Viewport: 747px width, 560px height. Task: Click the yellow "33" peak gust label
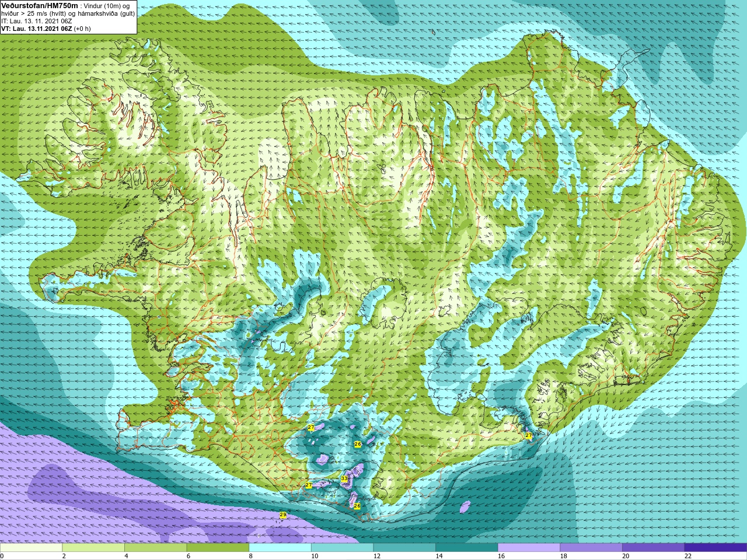(344, 479)
